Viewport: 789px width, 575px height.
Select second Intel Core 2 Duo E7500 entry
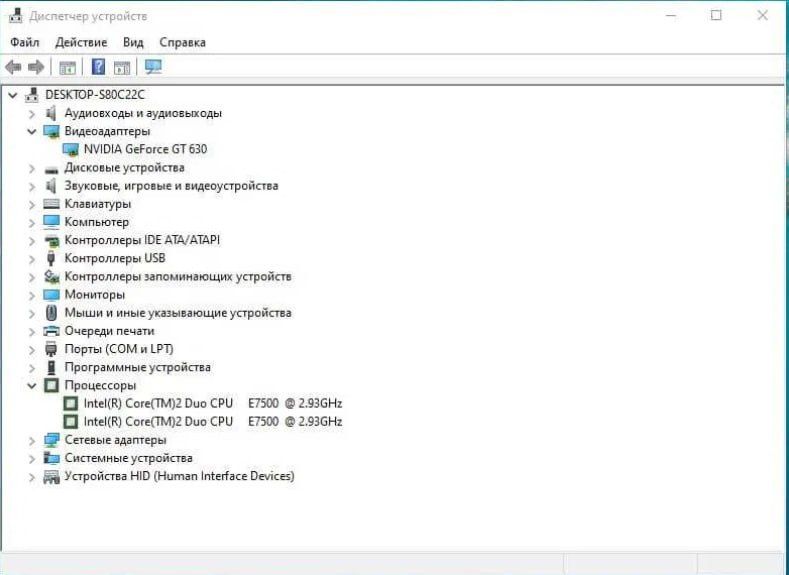tap(213, 422)
